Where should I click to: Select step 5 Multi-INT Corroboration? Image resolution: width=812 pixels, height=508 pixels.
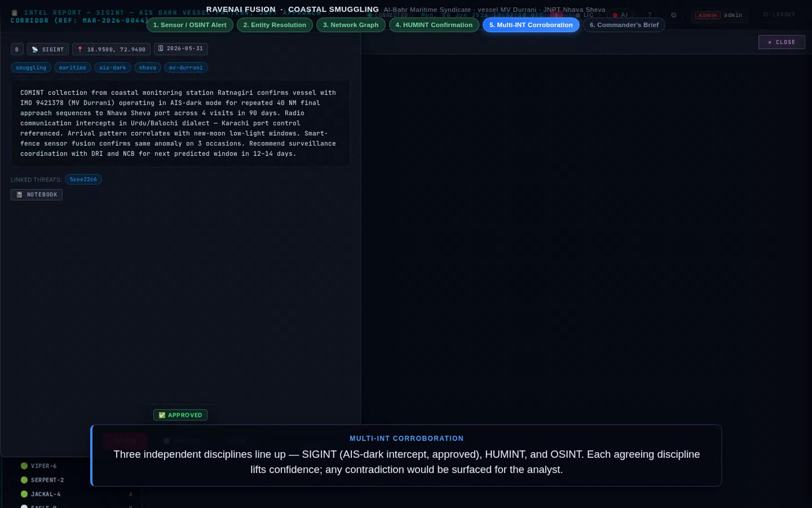pos(531,25)
